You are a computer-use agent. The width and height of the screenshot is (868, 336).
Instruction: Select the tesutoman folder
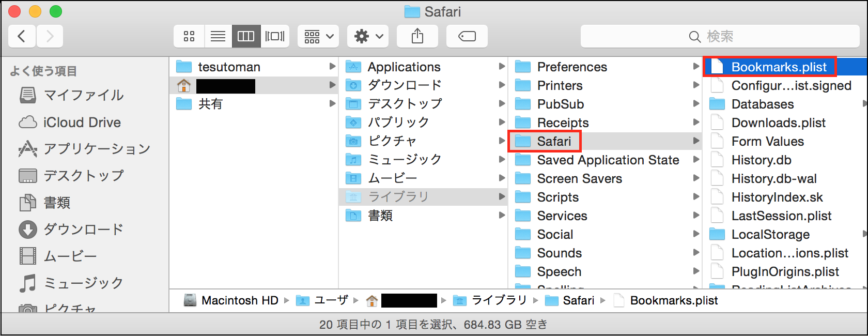tap(254, 67)
